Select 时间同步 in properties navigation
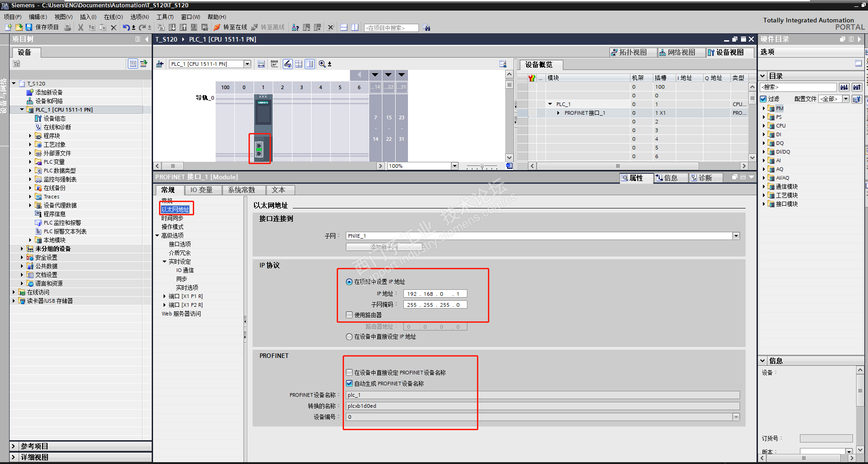 pos(172,219)
